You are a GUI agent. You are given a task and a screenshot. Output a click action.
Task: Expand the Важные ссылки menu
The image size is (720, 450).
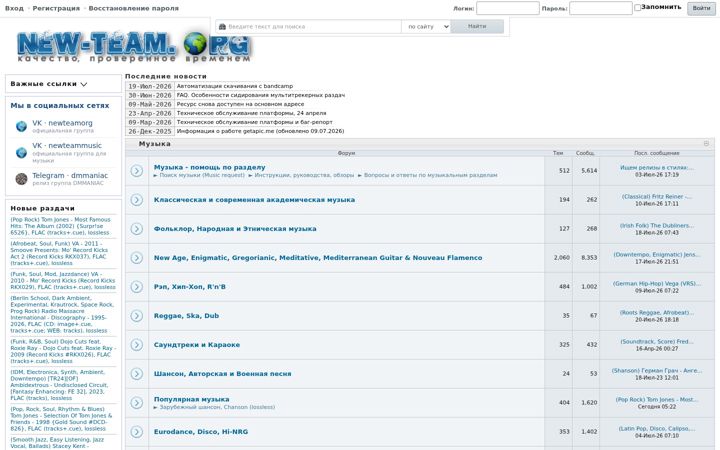point(49,84)
